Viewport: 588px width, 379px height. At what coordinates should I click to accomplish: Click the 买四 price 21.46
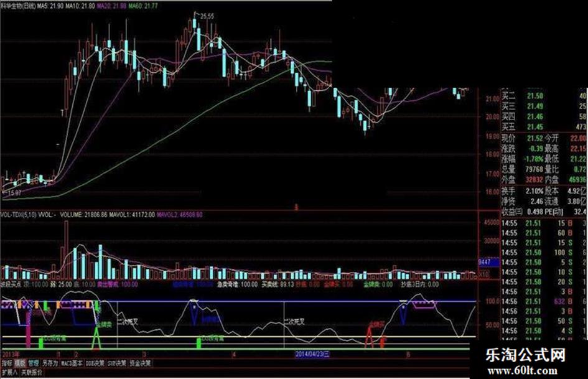point(534,117)
